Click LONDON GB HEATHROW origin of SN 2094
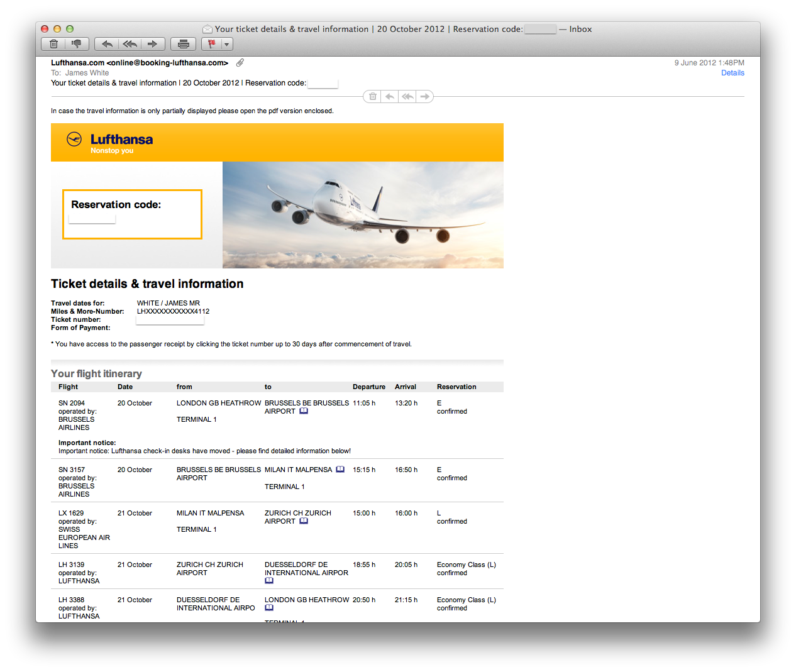796x672 pixels. coord(219,403)
